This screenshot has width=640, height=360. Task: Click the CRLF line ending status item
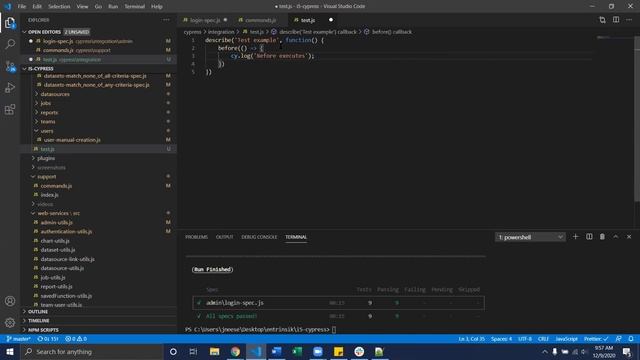coord(543,339)
